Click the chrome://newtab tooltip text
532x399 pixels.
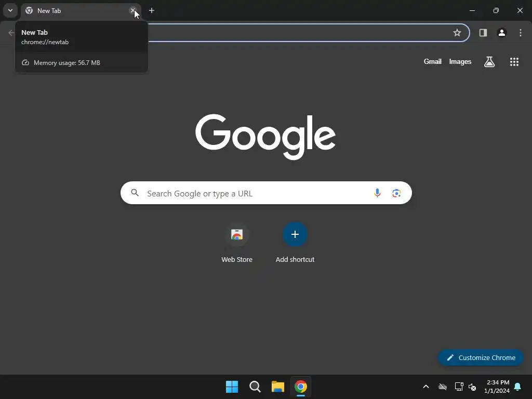pos(45,42)
